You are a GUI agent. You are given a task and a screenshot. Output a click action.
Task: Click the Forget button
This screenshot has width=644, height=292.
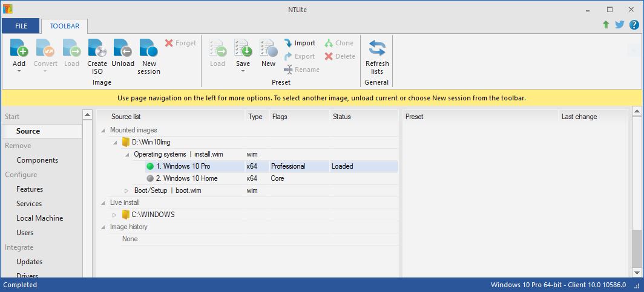(180, 43)
